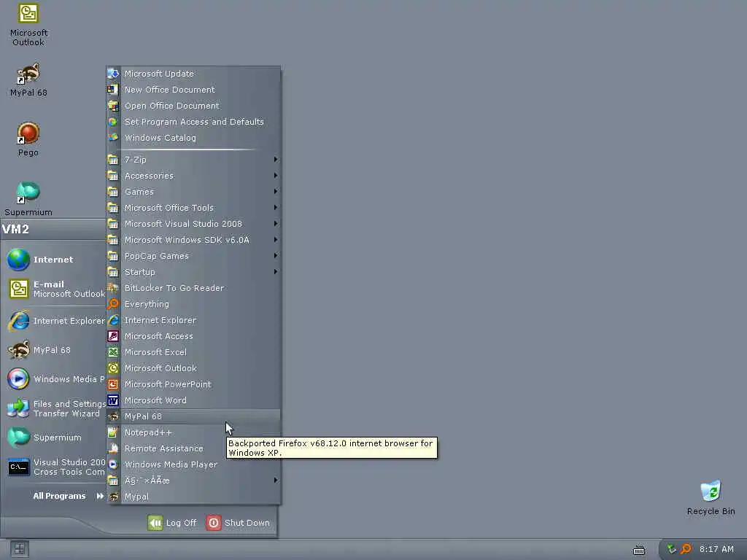The height and width of the screenshot is (560, 747).
Task: Click the Notepad++ icon
Action: click(x=113, y=432)
